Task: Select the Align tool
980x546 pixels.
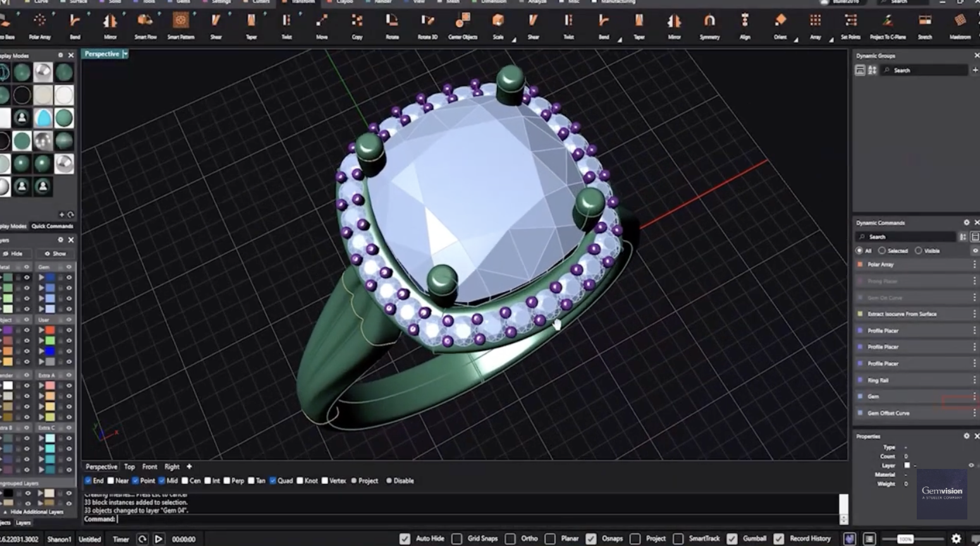Action: pyautogui.click(x=745, y=26)
